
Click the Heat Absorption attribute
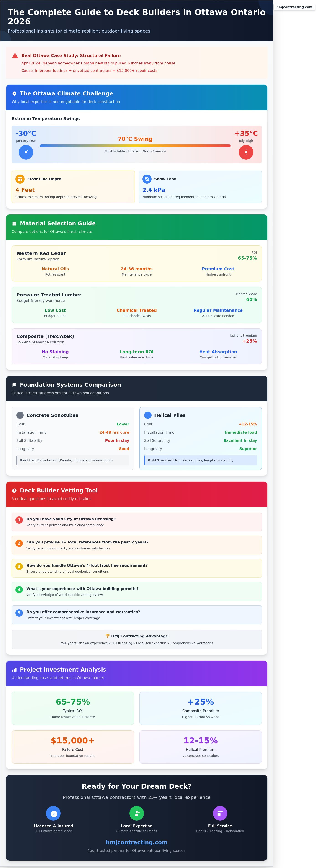tap(218, 352)
